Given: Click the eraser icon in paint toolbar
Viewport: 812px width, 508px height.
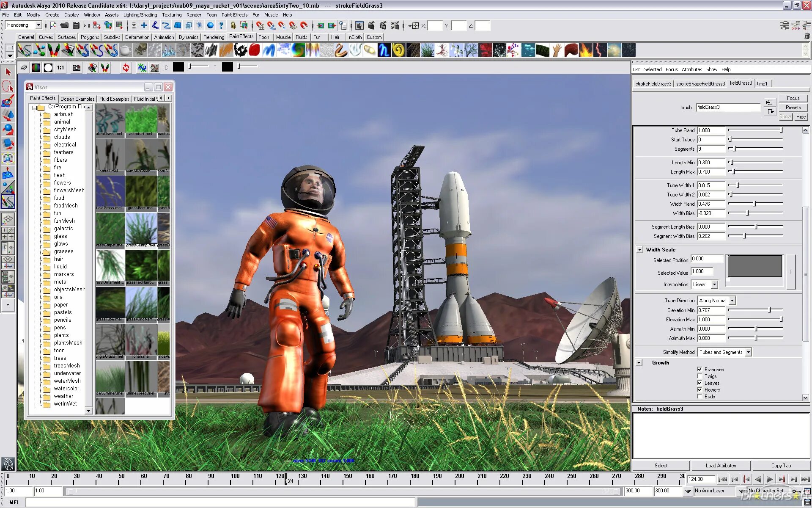Looking at the screenshot, I should 24,68.
